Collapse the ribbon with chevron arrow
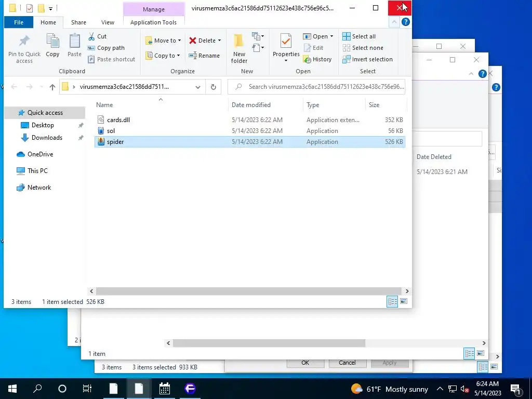The height and width of the screenshot is (399, 532). [394, 22]
